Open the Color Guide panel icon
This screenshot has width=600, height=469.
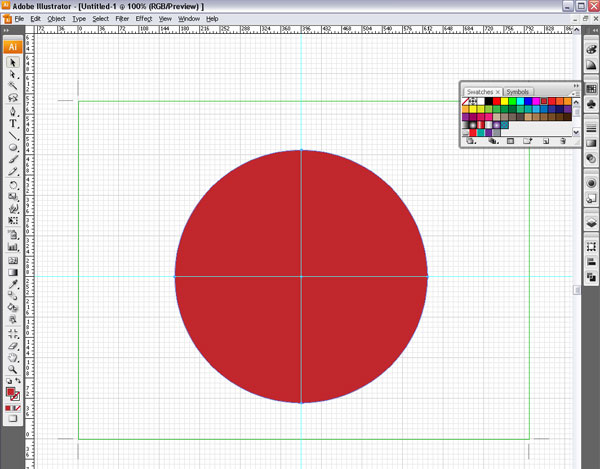click(x=591, y=65)
